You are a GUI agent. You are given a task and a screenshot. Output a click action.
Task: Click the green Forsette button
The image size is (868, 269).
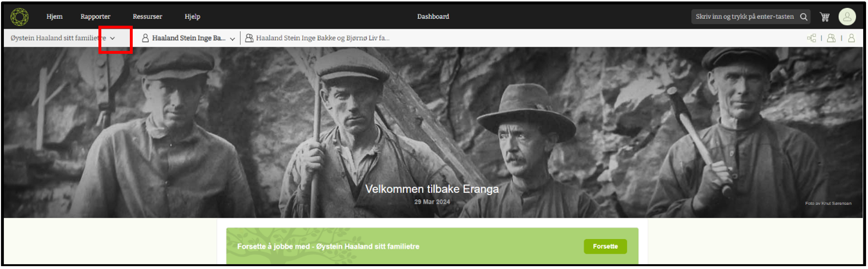605,246
